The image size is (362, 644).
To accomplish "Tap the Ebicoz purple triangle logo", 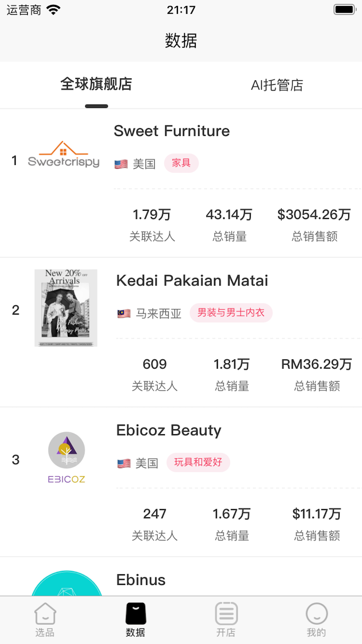I will 66,450.
